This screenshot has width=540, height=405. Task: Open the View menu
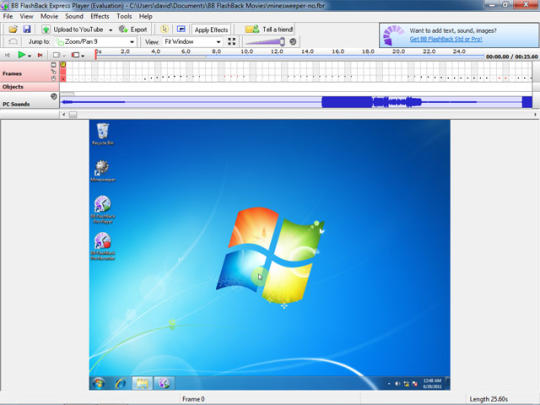tap(27, 17)
